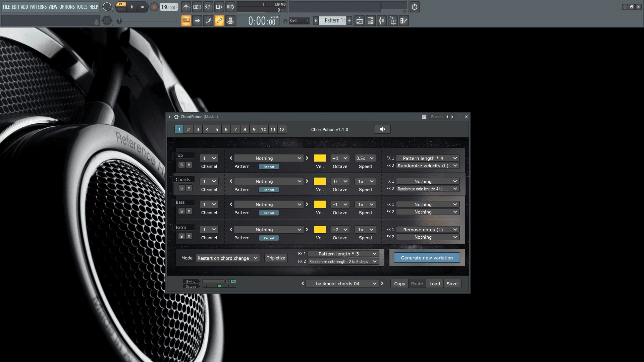Toggle the countdown before recording icon

[x=208, y=7]
